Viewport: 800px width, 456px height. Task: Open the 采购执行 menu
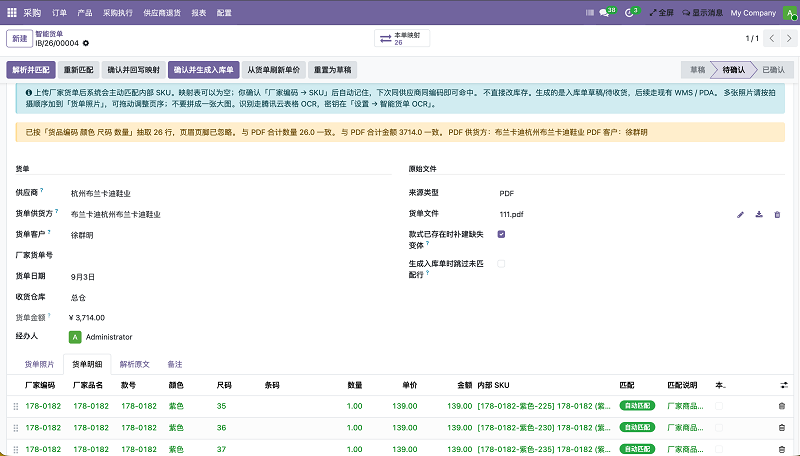(x=118, y=13)
